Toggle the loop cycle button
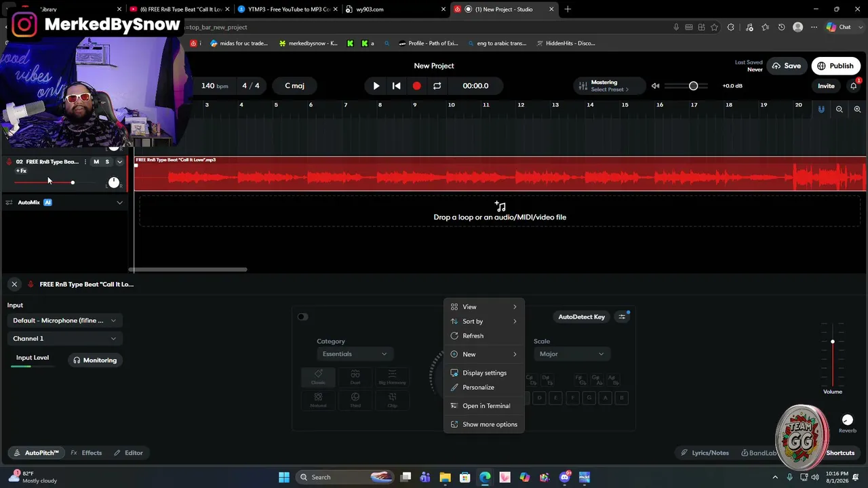This screenshot has height=488, width=868. click(x=437, y=86)
